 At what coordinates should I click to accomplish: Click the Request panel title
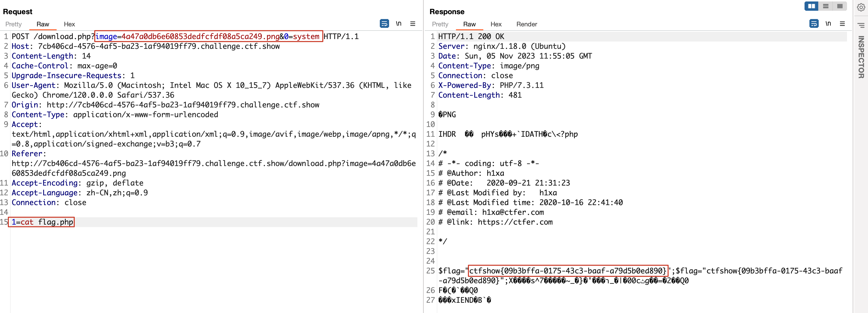coord(18,11)
